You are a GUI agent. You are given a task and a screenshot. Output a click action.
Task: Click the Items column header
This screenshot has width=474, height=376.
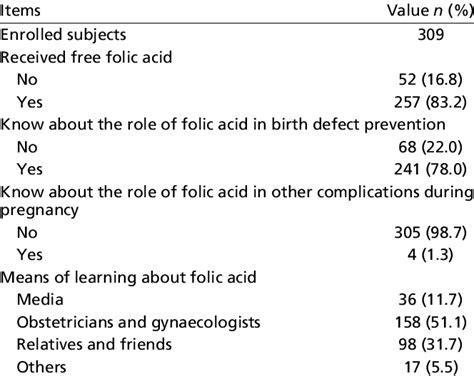pos(20,10)
